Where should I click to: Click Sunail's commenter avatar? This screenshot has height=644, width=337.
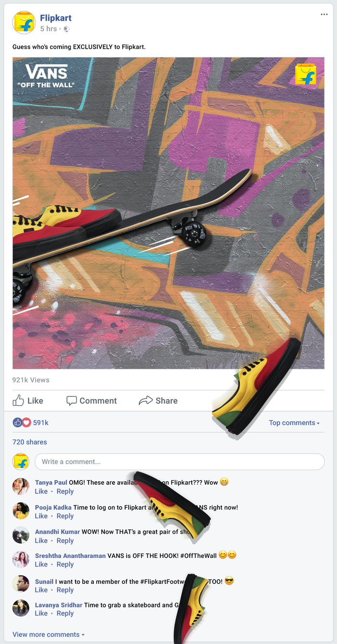pyautogui.click(x=21, y=584)
